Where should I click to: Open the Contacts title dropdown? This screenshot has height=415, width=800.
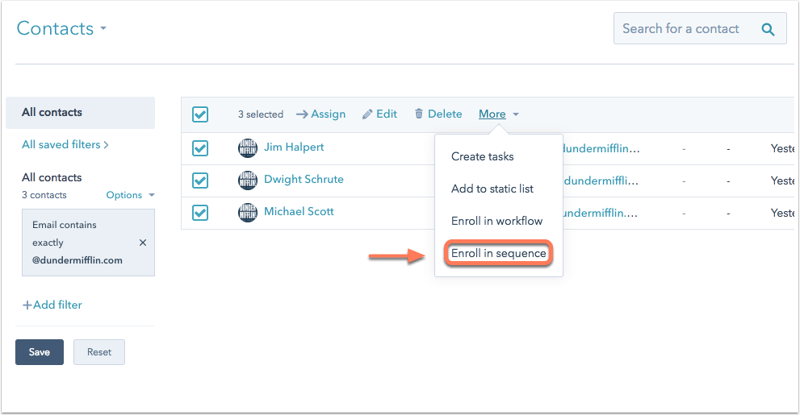[x=61, y=29]
